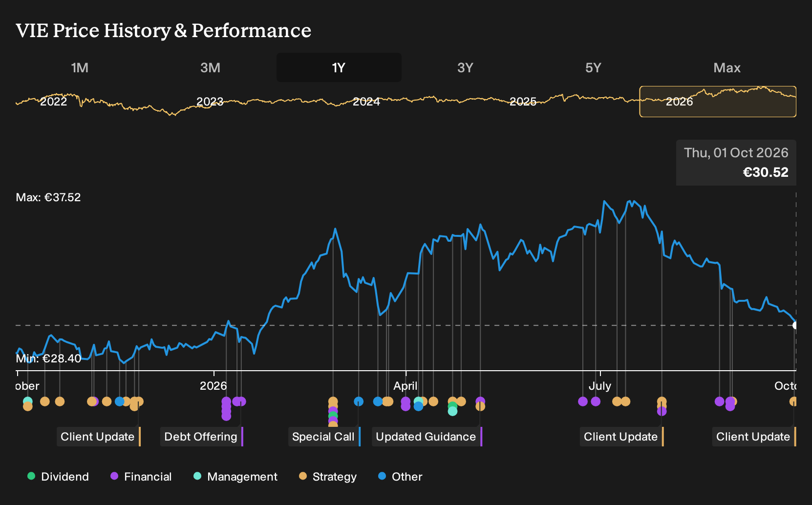The height and width of the screenshot is (505, 812).
Task: Click the highlighted 2026 range selector window
Action: (718, 102)
